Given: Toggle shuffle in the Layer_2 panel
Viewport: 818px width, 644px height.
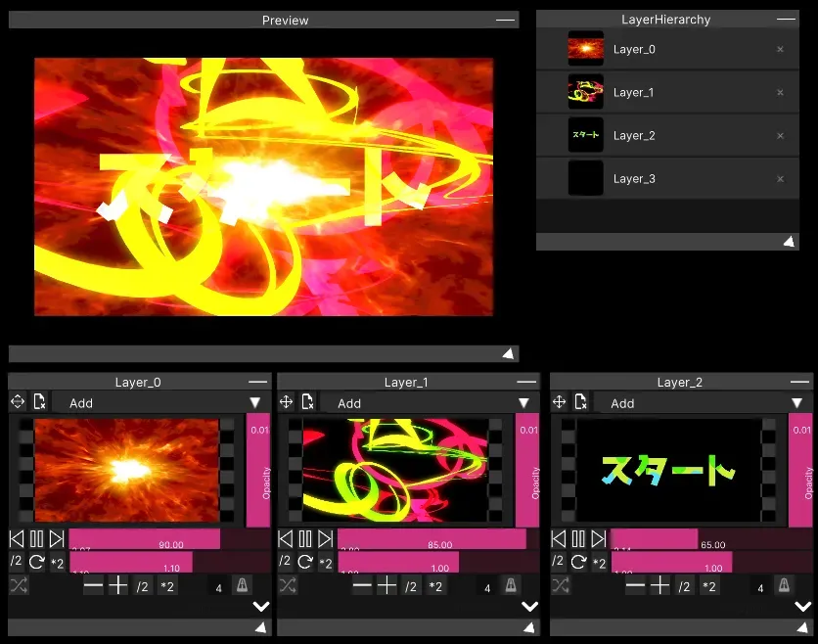Looking at the screenshot, I should point(560,585).
